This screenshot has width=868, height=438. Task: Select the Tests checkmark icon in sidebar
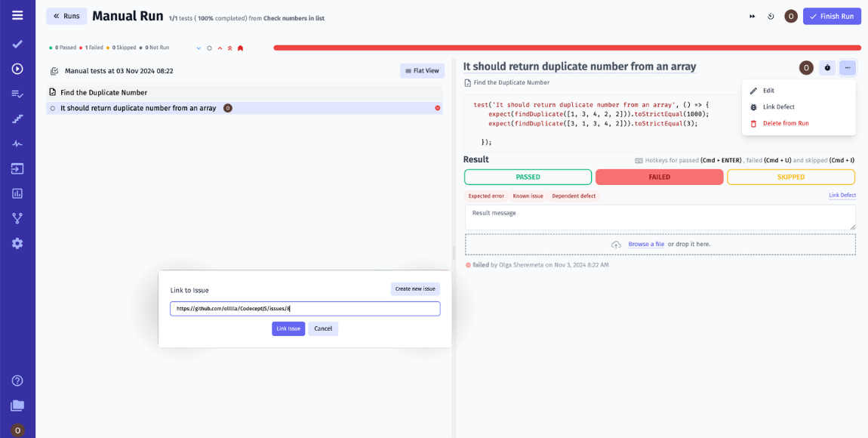point(18,43)
